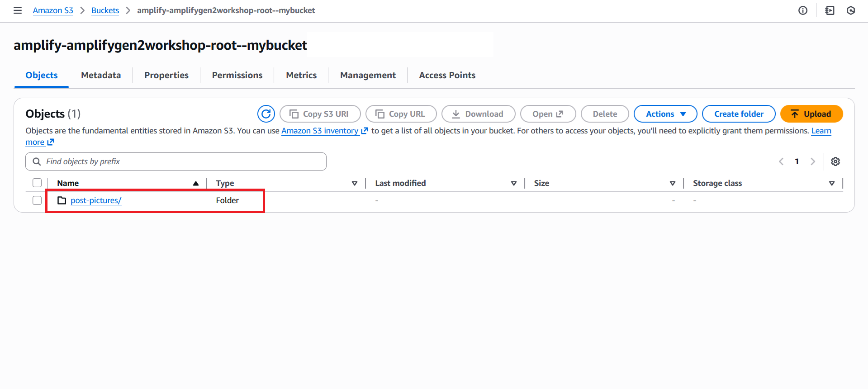Switch to the Metrics tab
This screenshot has width=868, height=389.
301,75
